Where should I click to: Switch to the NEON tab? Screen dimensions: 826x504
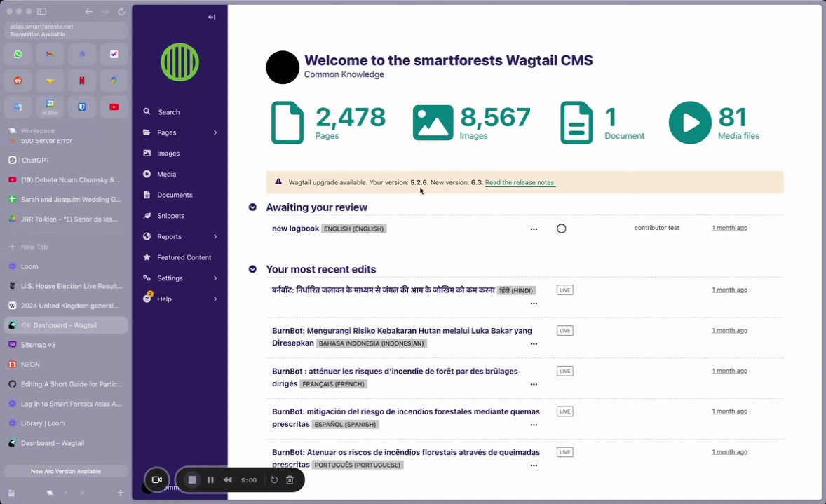tap(66, 365)
